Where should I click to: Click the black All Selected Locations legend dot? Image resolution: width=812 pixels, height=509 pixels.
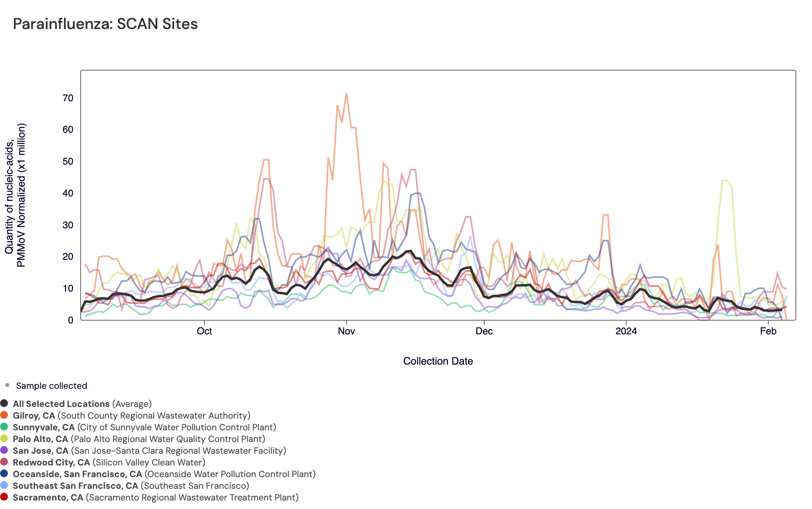point(4,404)
